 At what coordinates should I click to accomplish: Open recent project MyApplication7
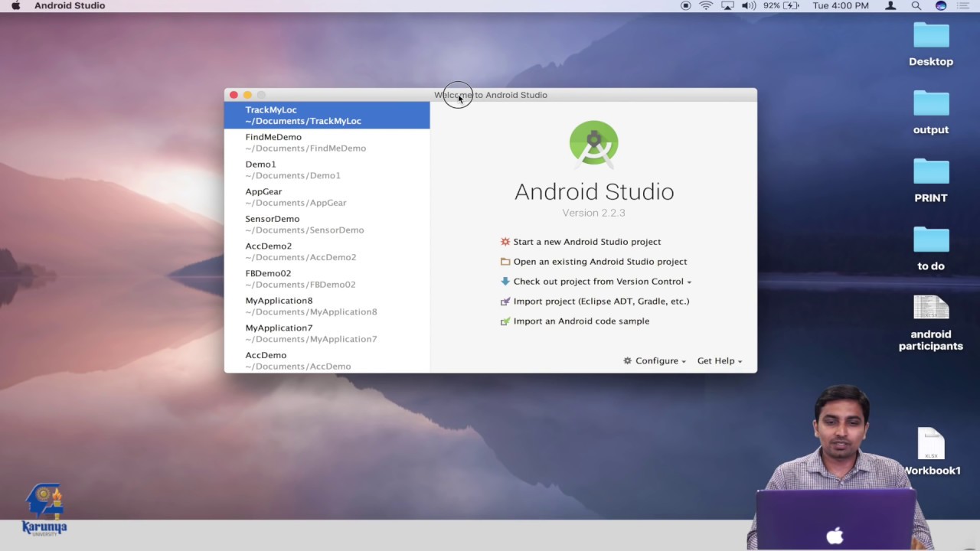pos(327,334)
